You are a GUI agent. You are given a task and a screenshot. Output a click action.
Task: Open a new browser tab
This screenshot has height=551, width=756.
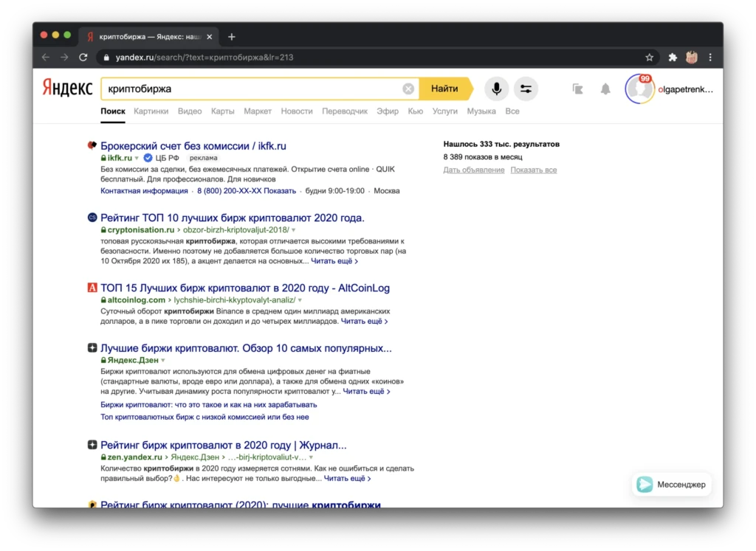(x=231, y=37)
